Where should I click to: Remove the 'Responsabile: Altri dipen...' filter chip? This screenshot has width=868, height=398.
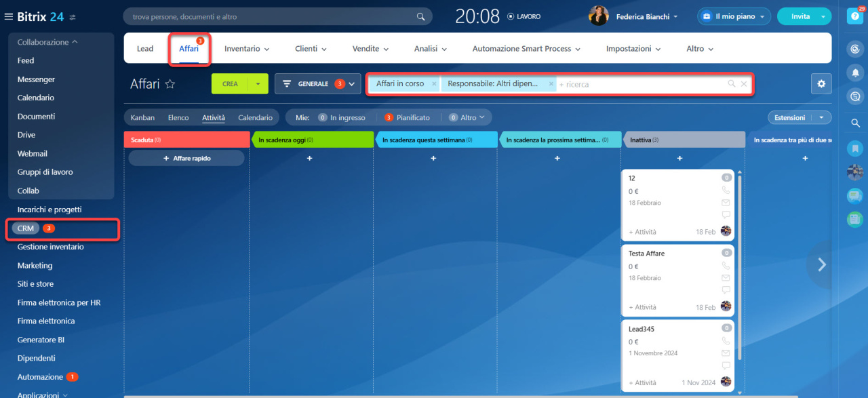(551, 84)
